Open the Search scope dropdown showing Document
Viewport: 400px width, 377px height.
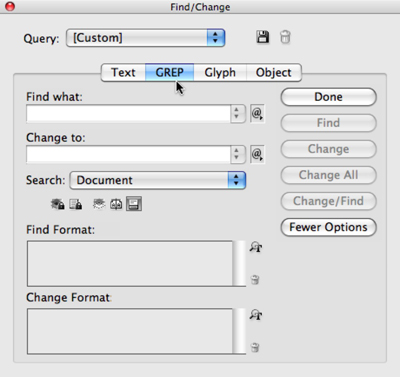(158, 180)
